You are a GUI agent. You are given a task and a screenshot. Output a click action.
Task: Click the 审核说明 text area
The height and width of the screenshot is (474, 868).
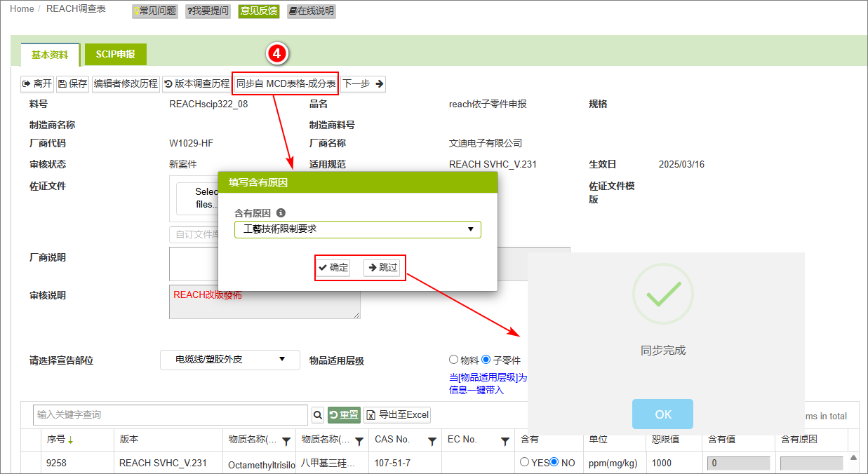(x=265, y=302)
